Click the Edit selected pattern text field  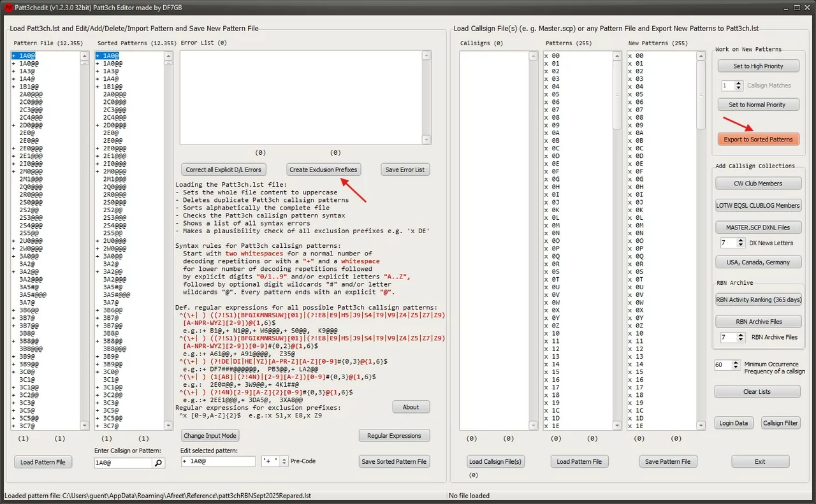(x=217, y=461)
